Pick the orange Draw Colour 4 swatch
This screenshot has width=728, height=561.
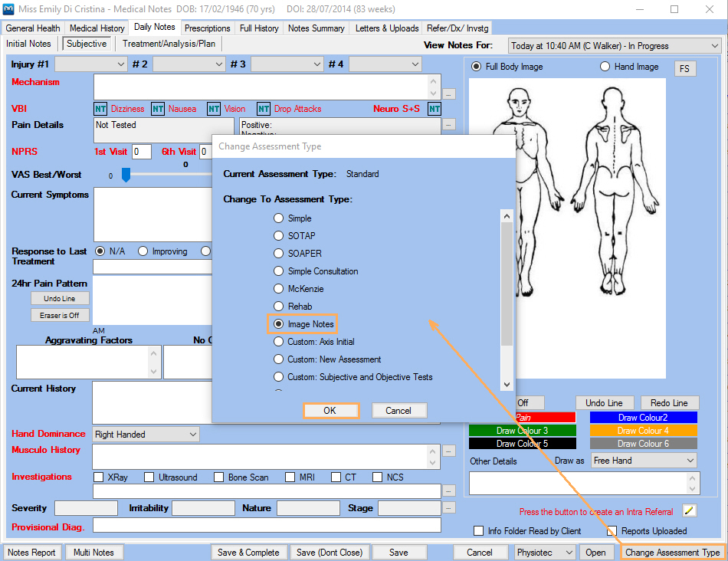point(643,431)
